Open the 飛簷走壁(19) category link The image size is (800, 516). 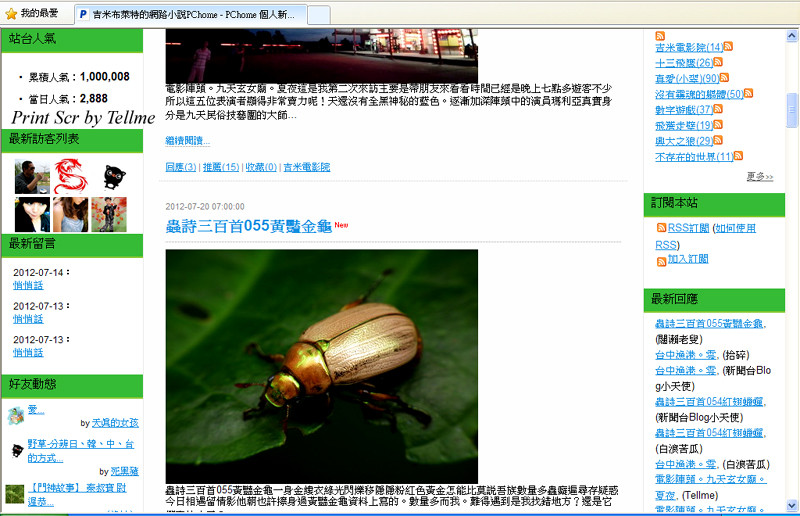pyautogui.click(x=684, y=126)
